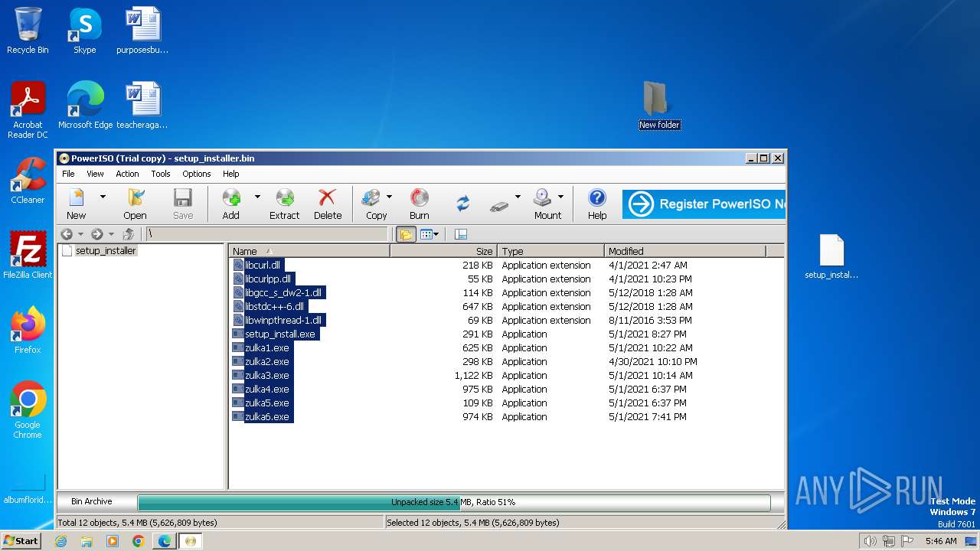
Task: Select the libwinpthread-1.dll file
Action: pos(283,321)
